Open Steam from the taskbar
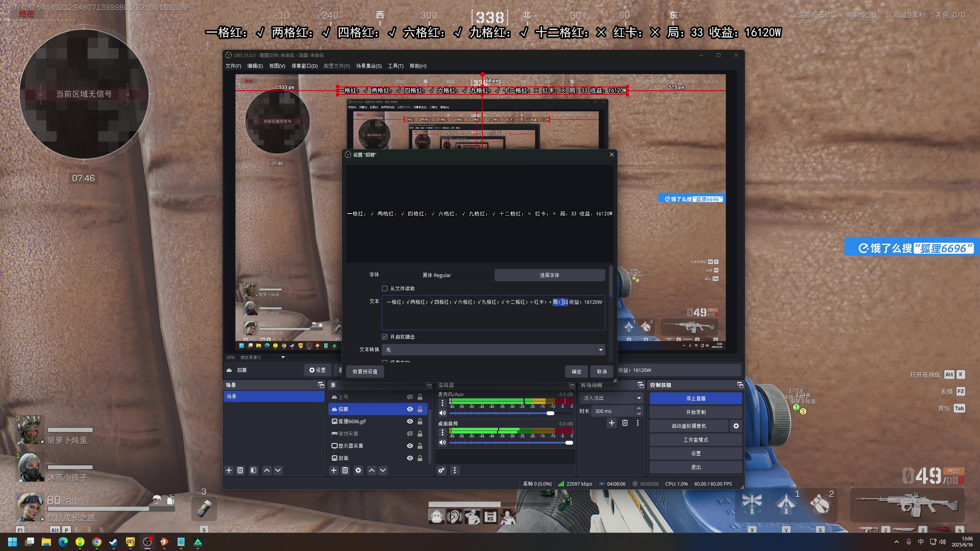This screenshot has width=980, height=551. click(114, 542)
